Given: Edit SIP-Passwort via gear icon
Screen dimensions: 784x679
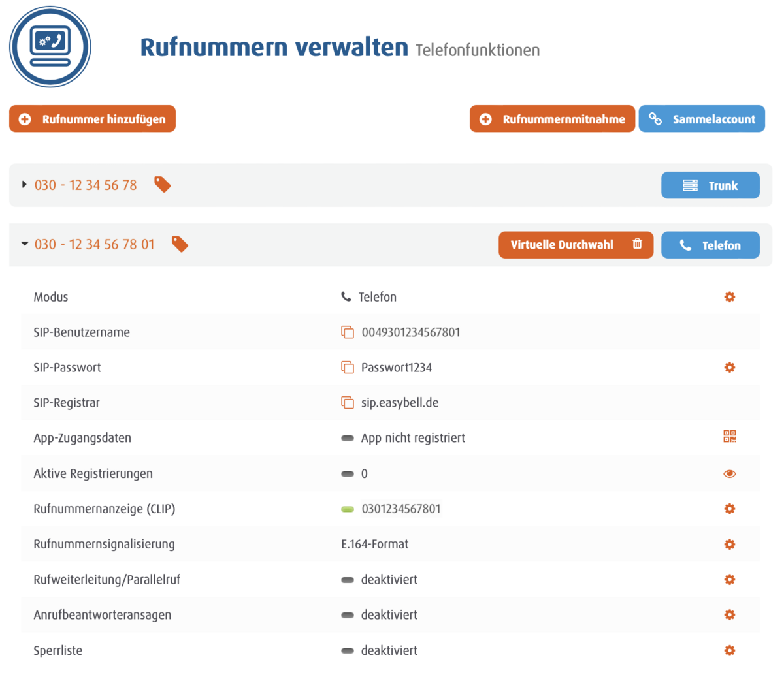Looking at the screenshot, I should pos(729,368).
